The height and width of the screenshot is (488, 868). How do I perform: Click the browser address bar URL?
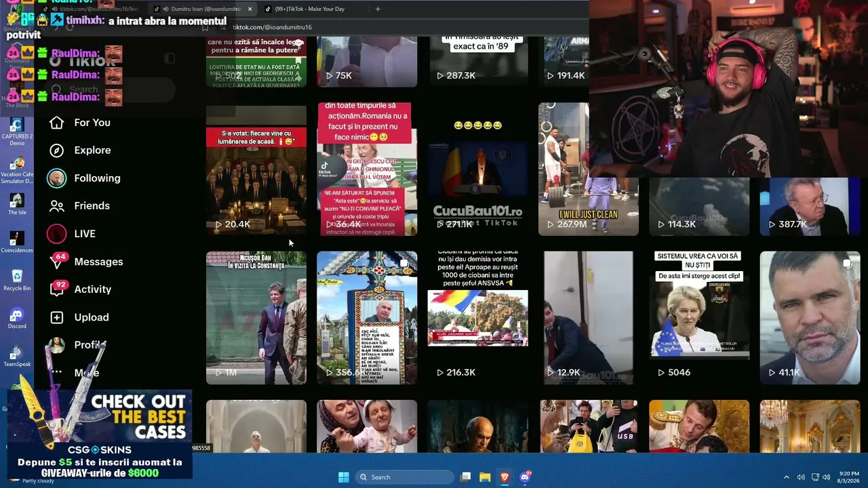272,27
